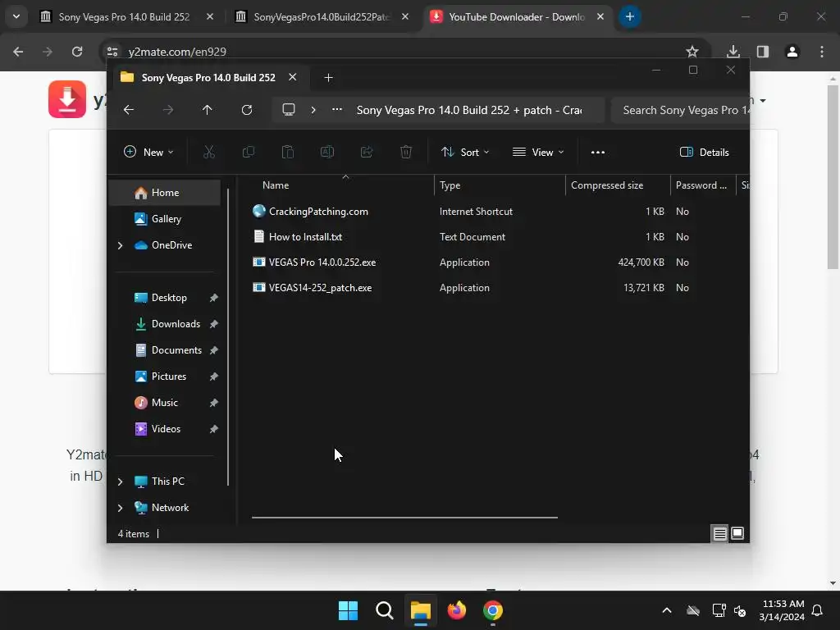Click the Explorer search box
Screen dimensions: 840x630
[x=680, y=110]
